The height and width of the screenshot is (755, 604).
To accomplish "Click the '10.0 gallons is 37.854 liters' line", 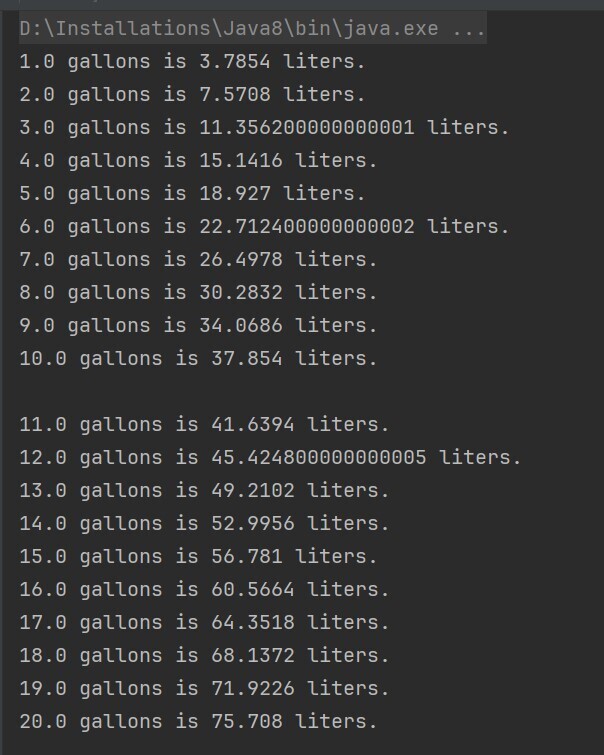I will (198, 359).
